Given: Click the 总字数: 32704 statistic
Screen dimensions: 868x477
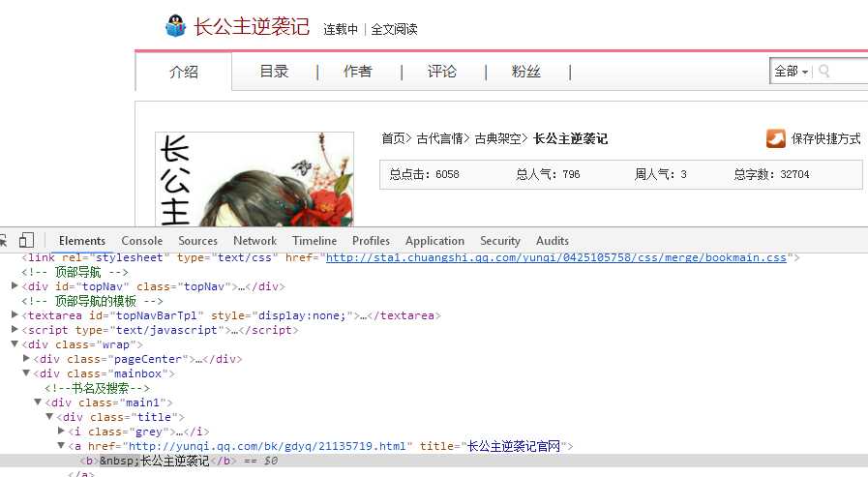Looking at the screenshot, I should click(771, 174).
